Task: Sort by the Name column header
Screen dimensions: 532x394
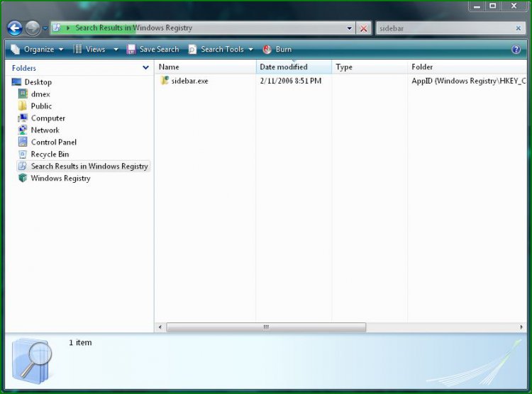Action: pyautogui.click(x=205, y=67)
